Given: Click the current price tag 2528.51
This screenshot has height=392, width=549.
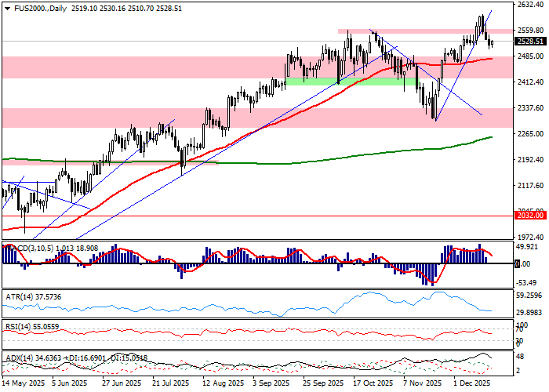Looking at the screenshot, I should [530, 42].
